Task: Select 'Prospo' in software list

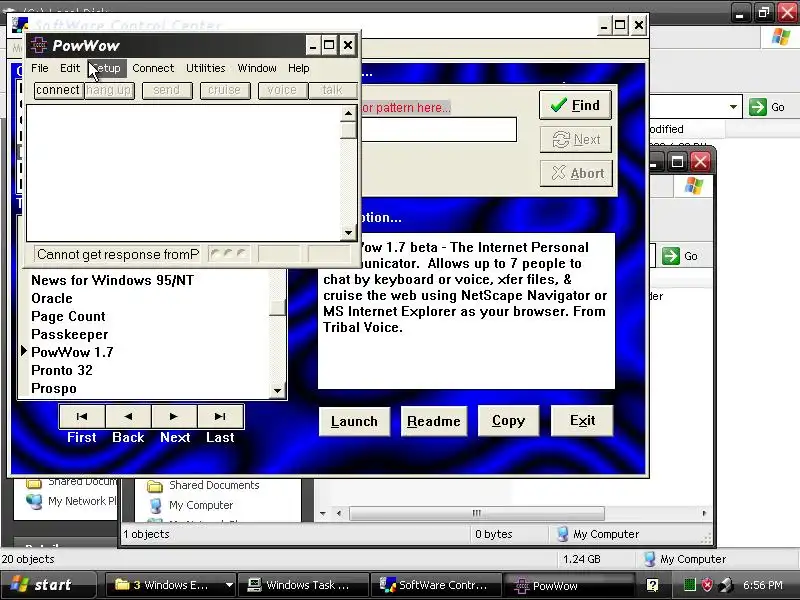Action: 54,388
